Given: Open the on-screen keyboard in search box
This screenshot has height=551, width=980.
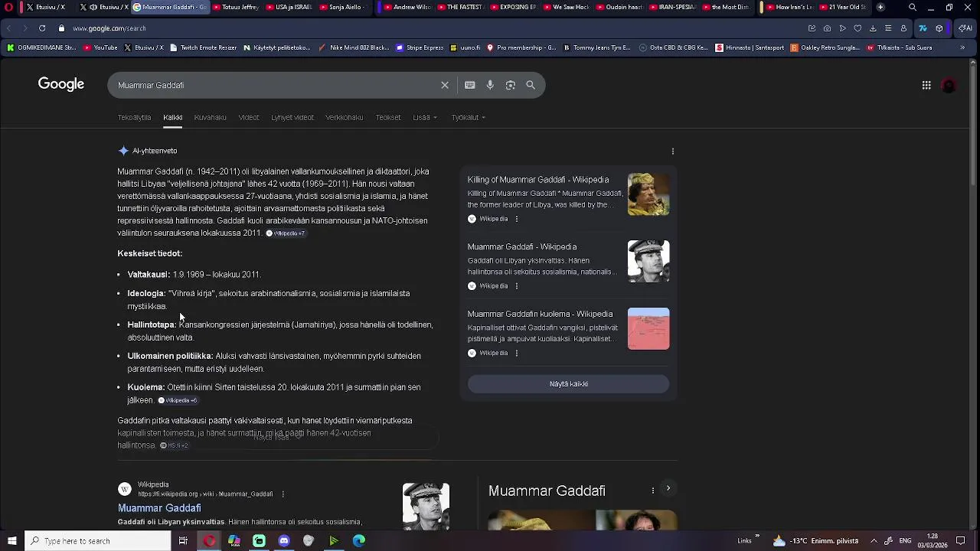Looking at the screenshot, I should click(470, 85).
